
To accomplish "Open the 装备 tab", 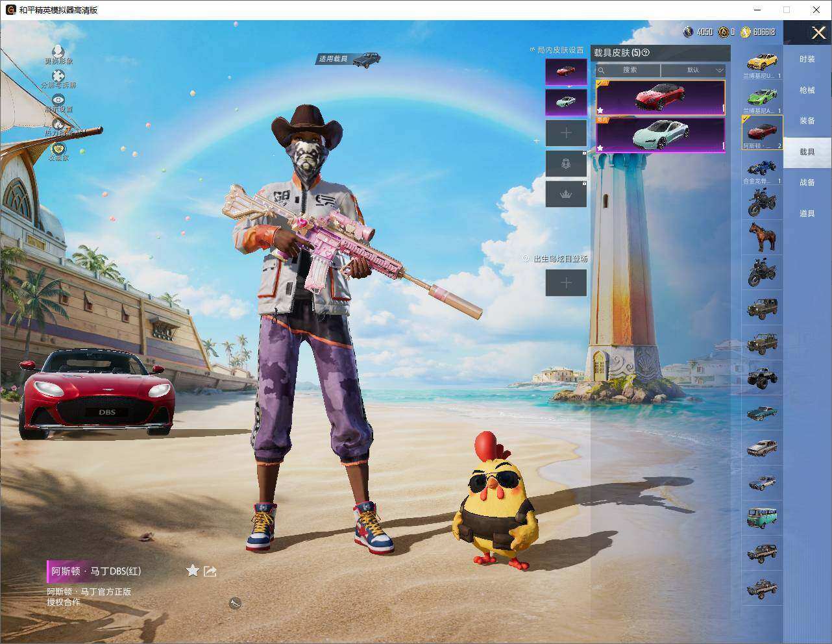I will pos(807,121).
